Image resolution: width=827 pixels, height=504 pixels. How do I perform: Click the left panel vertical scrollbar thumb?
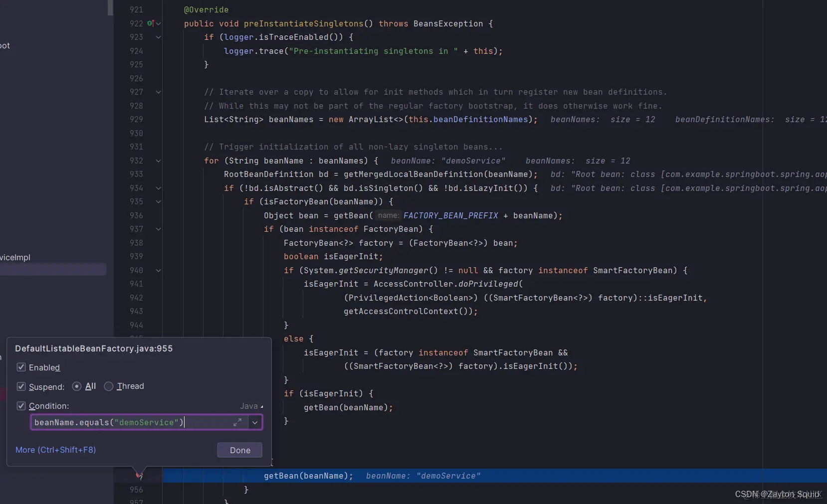(x=110, y=7)
